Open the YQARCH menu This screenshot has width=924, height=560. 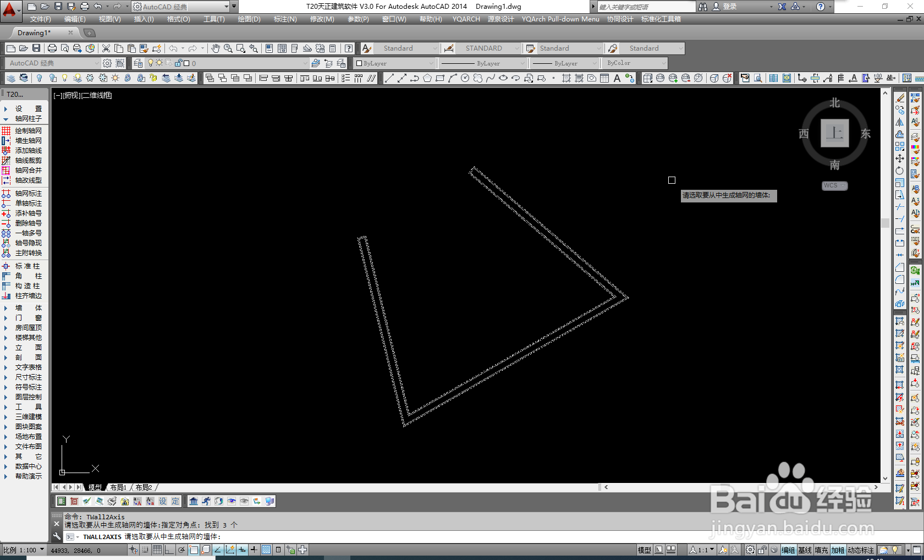pos(466,19)
